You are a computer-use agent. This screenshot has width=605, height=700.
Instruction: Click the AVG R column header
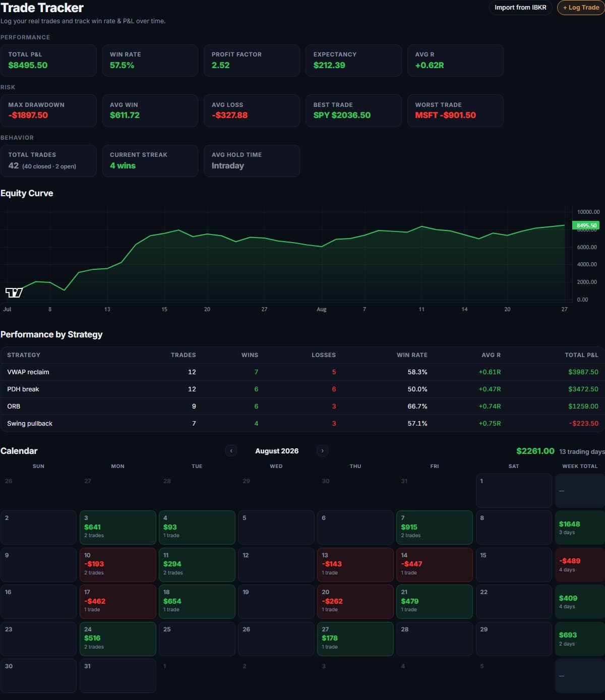491,355
